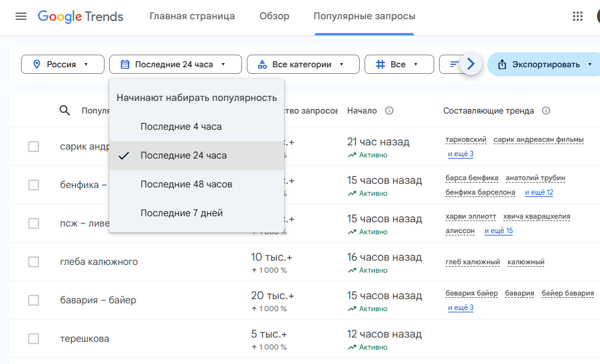Image resolution: width=600 pixels, height=364 pixels.
Task: Go to Главная страница tab
Action: coord(192,16)
